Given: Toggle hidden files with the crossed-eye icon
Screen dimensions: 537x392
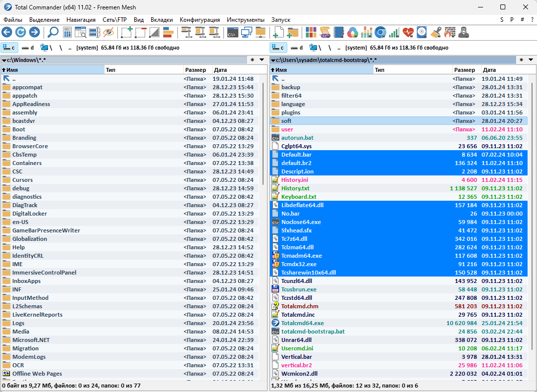Looking at the screenshot, I should click(x=108, y=33).
